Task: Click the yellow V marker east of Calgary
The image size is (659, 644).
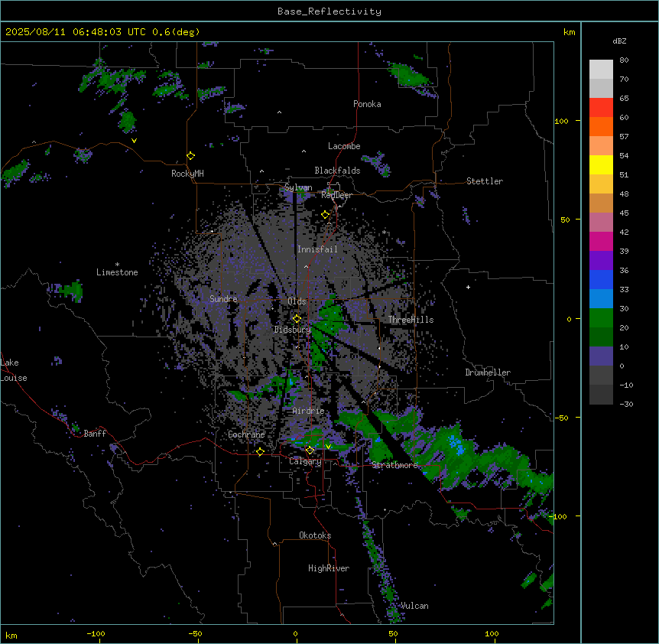Action: point(328,447)
